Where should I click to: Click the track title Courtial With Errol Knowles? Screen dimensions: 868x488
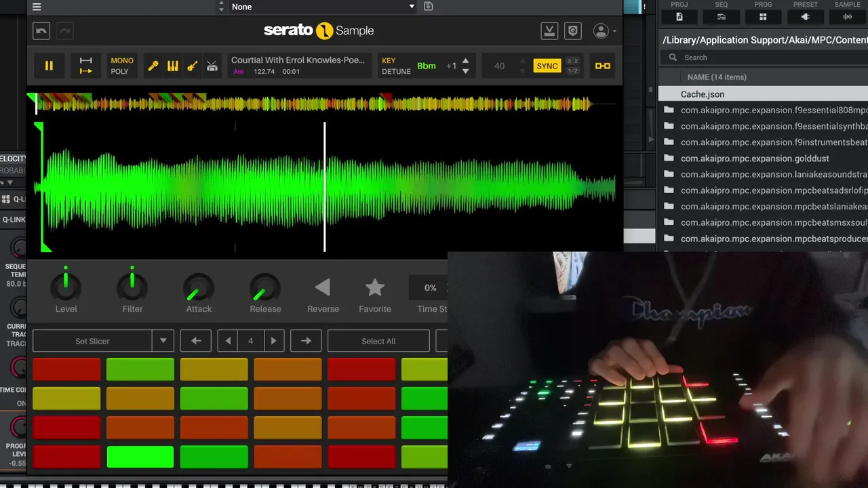[298, 60]
